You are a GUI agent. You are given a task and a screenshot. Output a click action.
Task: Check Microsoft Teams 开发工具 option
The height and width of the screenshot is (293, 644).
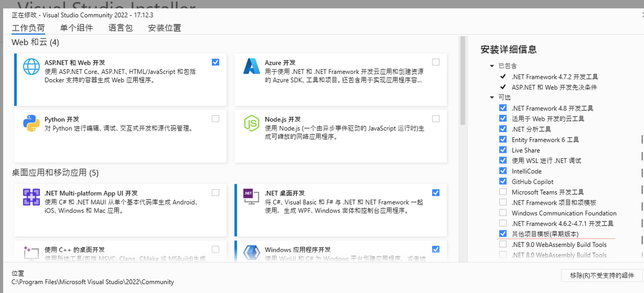(x=503, y=192)
